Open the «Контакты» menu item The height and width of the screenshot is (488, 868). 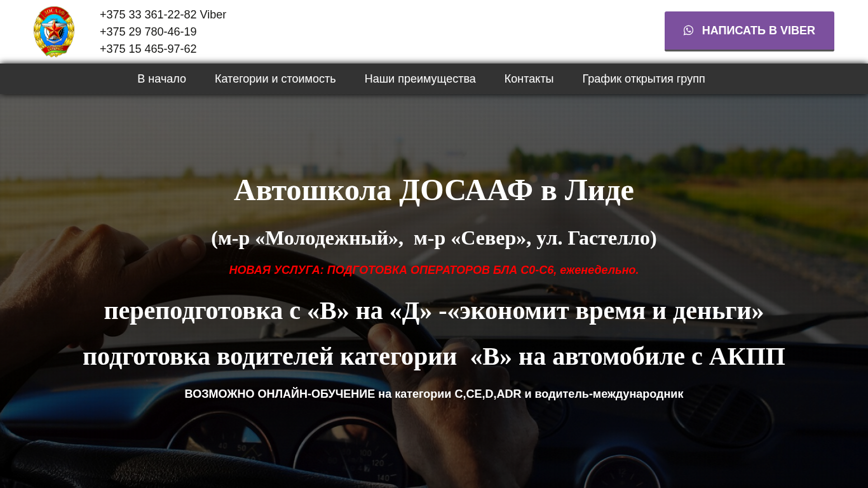[529, 79]
